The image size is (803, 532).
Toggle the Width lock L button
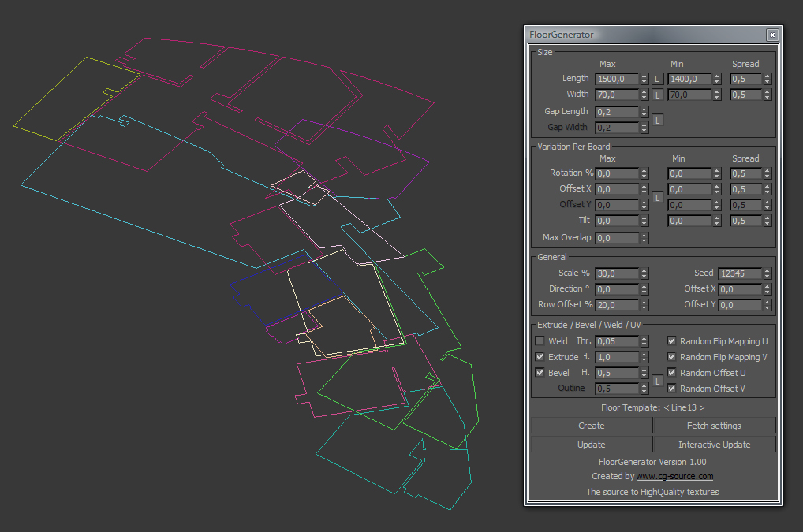pos(658,95)
